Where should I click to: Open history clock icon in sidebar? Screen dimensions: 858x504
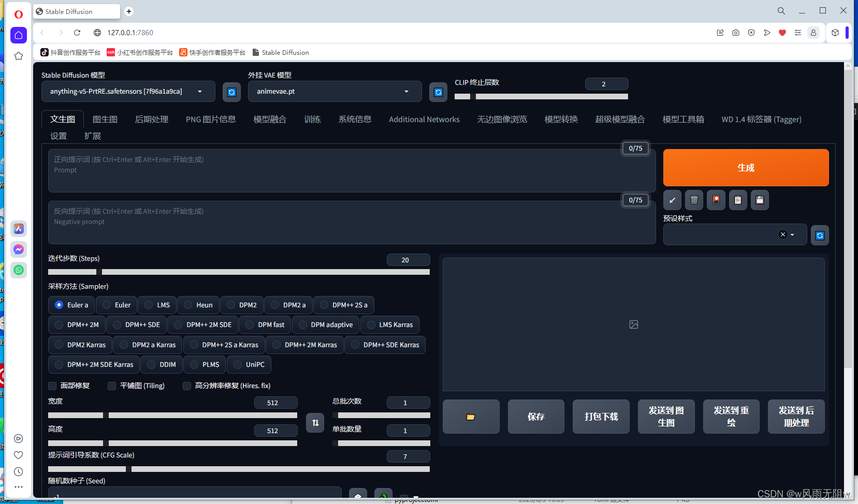[x=19, y=472]
